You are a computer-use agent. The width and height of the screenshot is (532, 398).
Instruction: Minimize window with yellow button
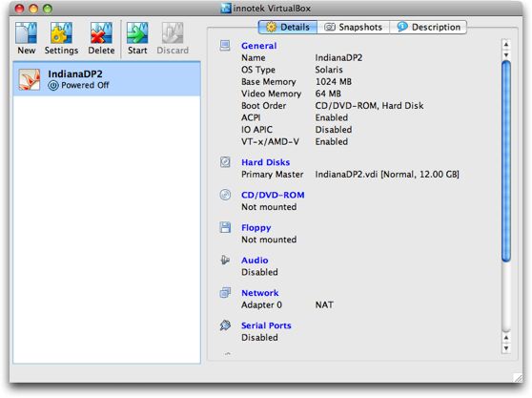[33, 9]
